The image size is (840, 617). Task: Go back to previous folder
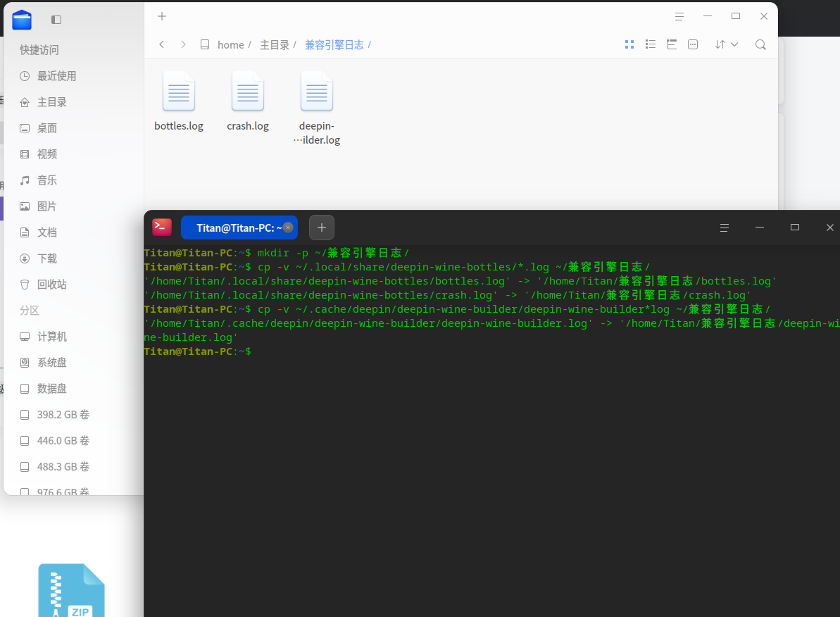162,44
